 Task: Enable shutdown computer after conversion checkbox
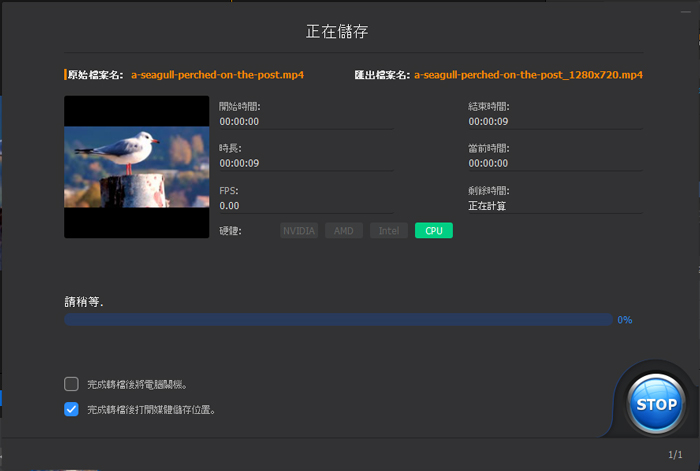click(71, 384)
